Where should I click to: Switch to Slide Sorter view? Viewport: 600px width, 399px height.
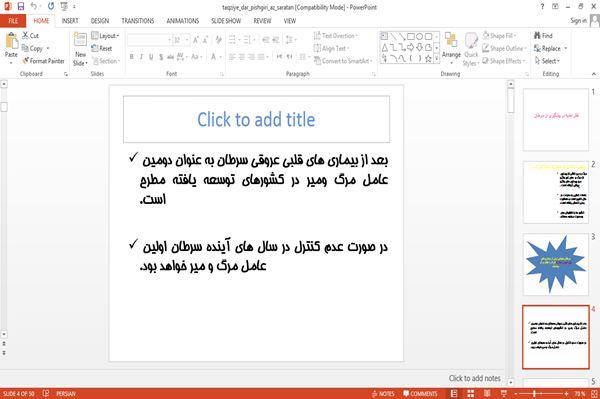click(x=471, y=393)
